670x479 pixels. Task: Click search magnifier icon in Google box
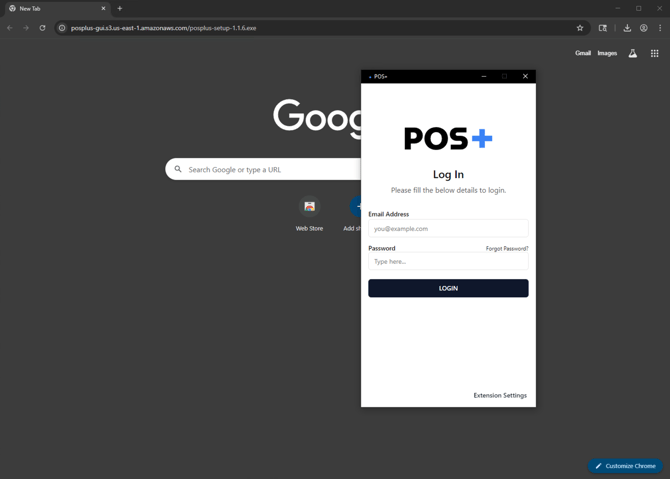tap(178, 169)
